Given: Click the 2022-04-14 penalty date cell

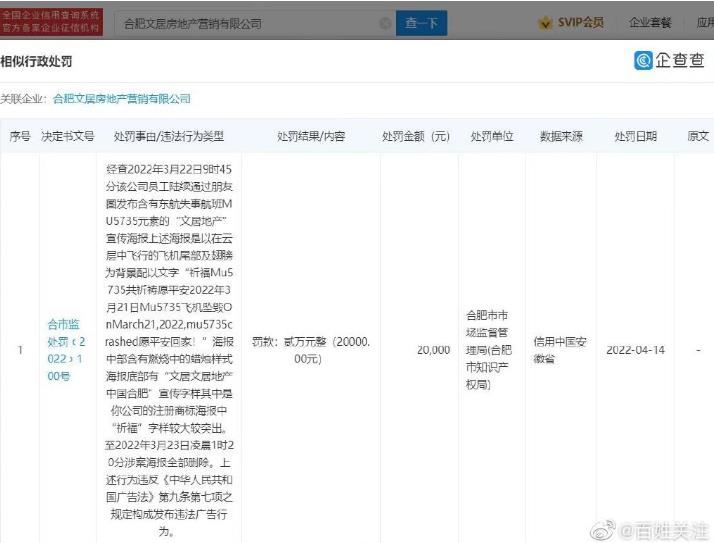Looking at the screenshot, I should pyautogui.click(x=635, y=350).
